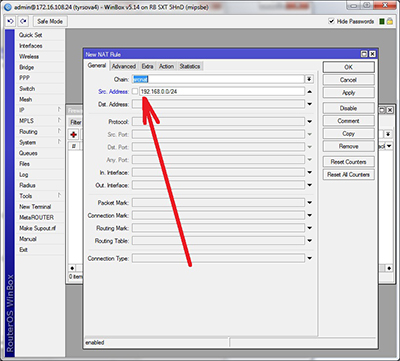Toggle the Hide Passwords checkbox
Image resolution: width=400 pixels, height=361 pixels.
coord(331,21)
